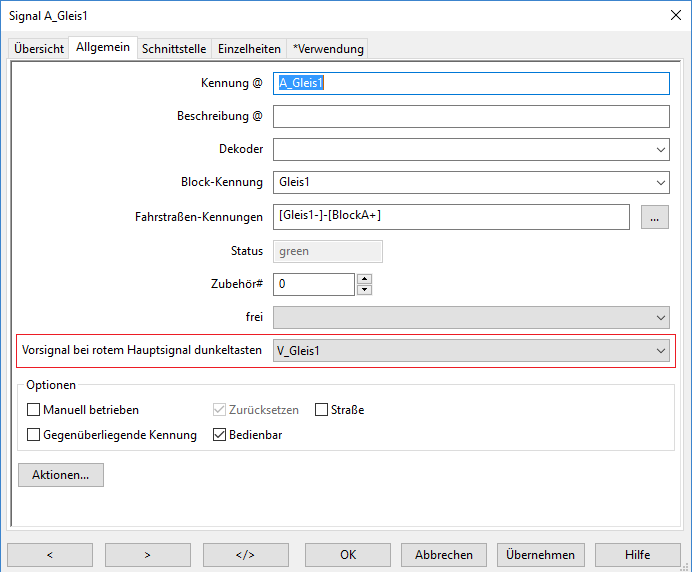This screenshot has height=572, width=692.
Task: Decrease Zubehör# with the down arrow
Action: 364,290
